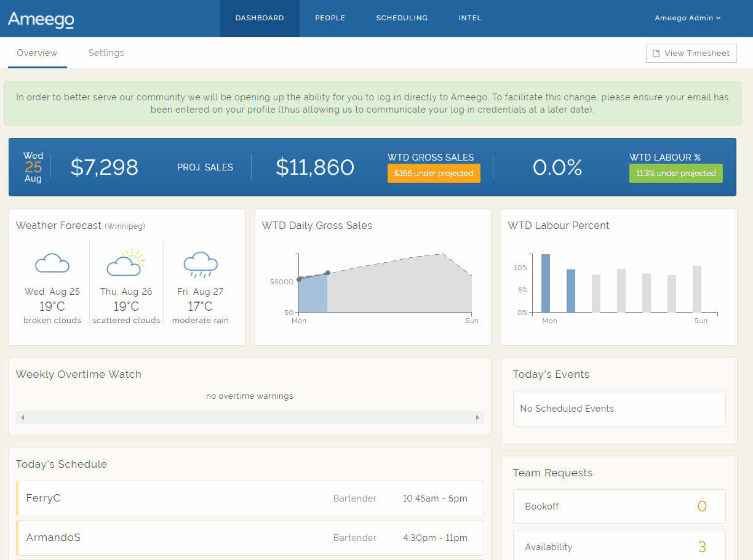Click the overtime watch horizontal scrollbar track
Viewport: 753px width, 560px height.
coord(250,418)
